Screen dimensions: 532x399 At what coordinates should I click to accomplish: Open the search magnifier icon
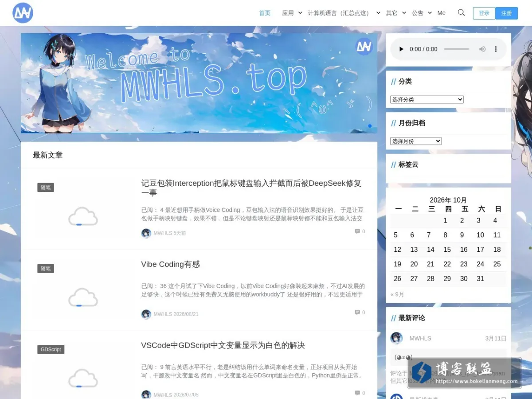pyautogui.click(x=461, y=13)
